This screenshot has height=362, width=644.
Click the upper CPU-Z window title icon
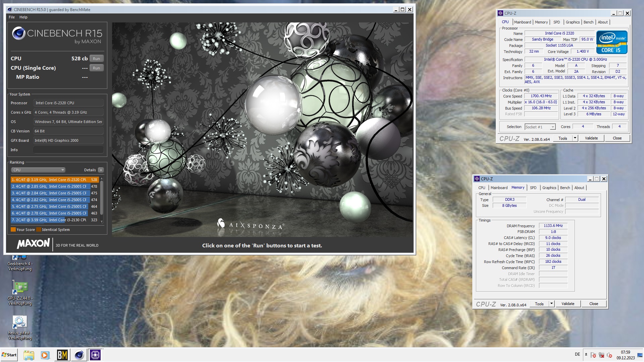coord(500,13)
